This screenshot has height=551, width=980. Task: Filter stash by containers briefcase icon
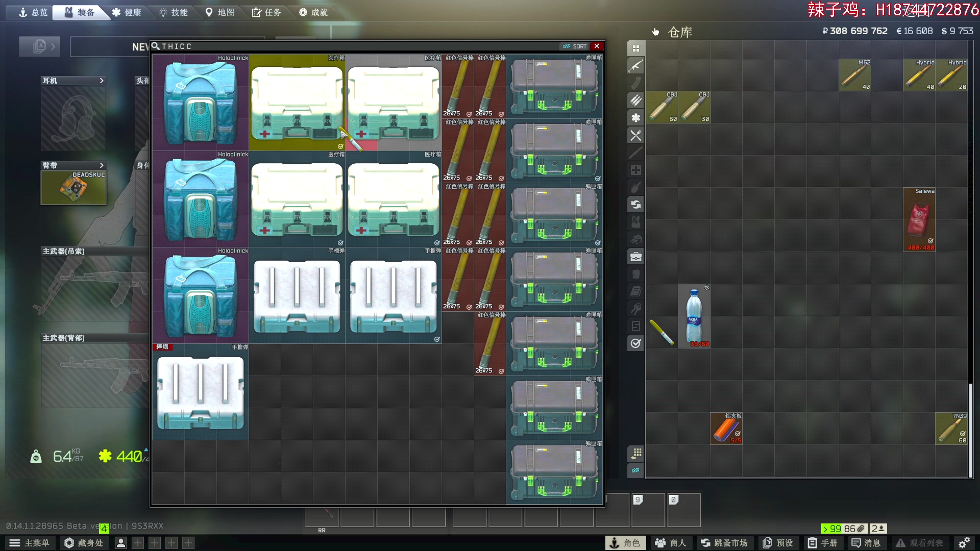(x=635, y=257)
